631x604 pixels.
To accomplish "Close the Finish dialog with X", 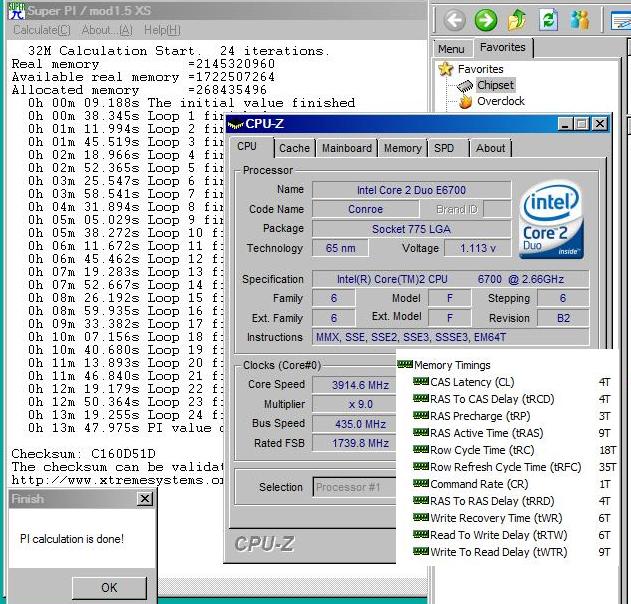I will [x=145, y=499].
